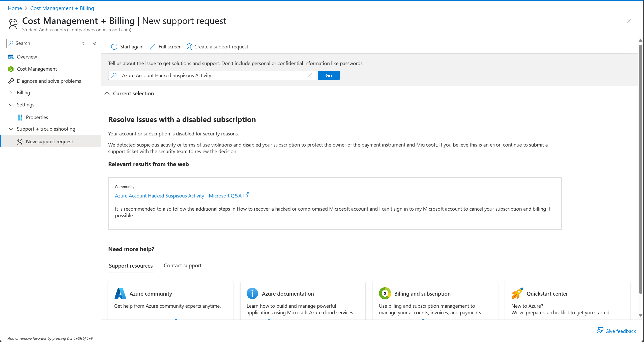Click Cost Management + Billing breadcrumb
This screenshot has width=644, height=342.
click(62, 8)
